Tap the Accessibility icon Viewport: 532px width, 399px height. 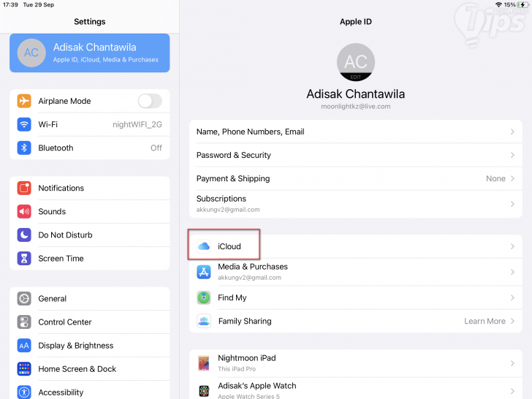coord(24,392)
